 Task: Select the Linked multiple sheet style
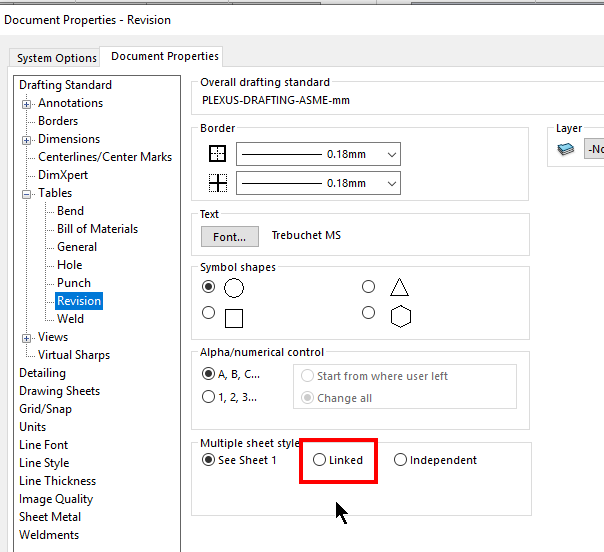click(x=320, y=460)
